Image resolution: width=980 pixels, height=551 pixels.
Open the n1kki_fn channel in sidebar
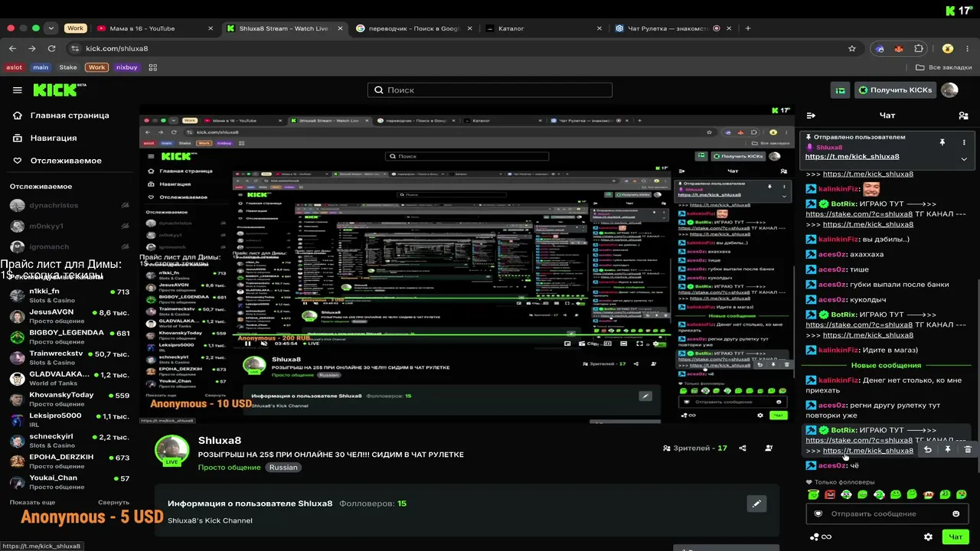69,295
